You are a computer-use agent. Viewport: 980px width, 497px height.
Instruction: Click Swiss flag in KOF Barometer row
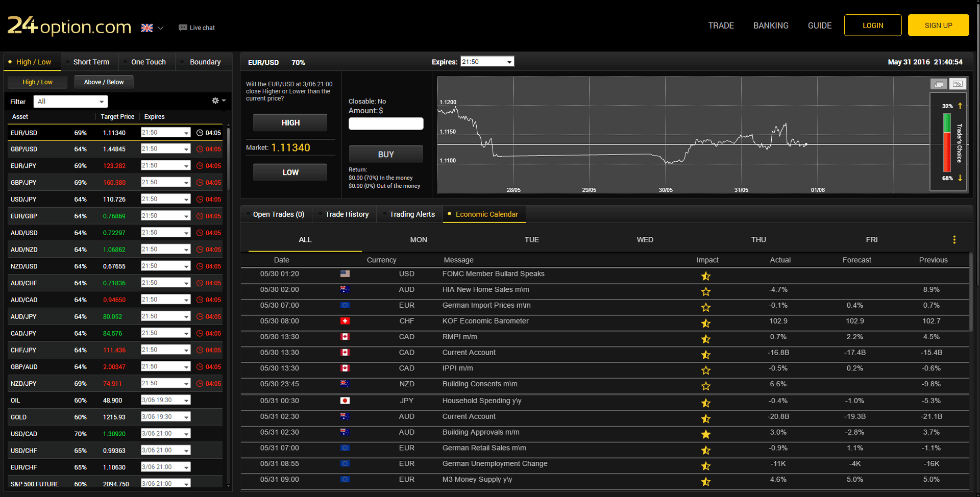[345, 321]
